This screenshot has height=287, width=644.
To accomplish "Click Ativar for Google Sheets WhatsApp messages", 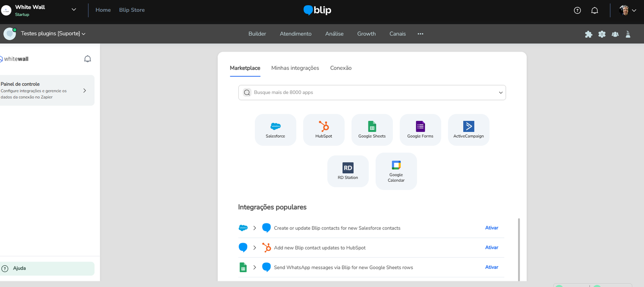I will (x=491, y=267).
